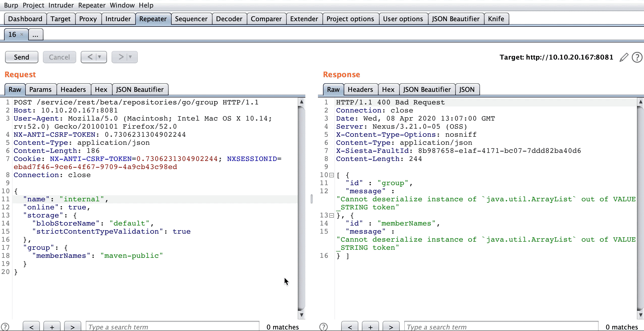Go back to previous request with < button
Viewport: 644px width, 331px height.
click(x=90, y=57)
